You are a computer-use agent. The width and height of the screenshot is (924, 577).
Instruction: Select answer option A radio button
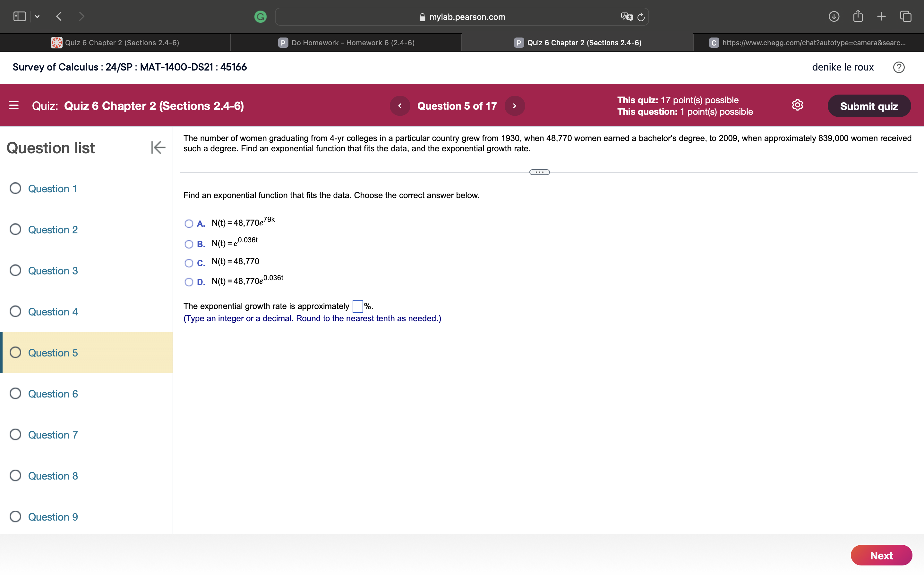tap(189, 224)
